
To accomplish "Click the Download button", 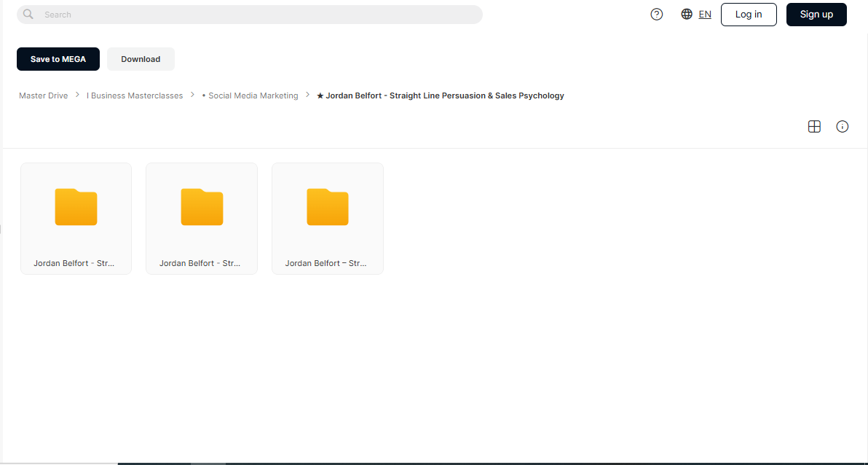I will pos(141,59).
